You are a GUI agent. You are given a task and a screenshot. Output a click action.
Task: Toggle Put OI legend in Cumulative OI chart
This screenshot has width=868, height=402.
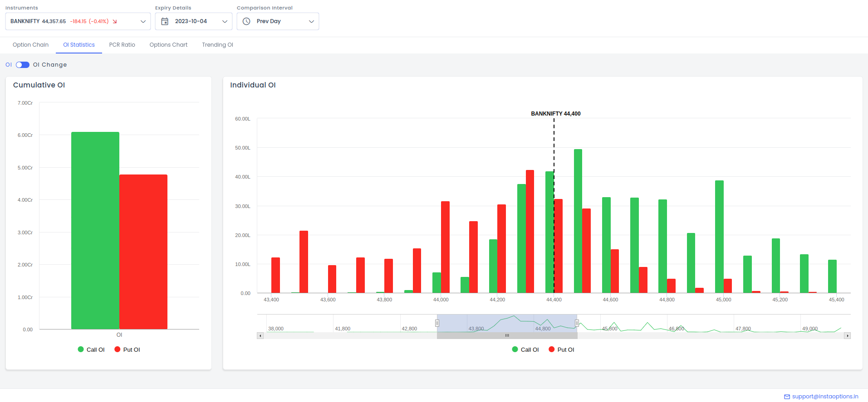pyautogui.click(x=128, y=349)
